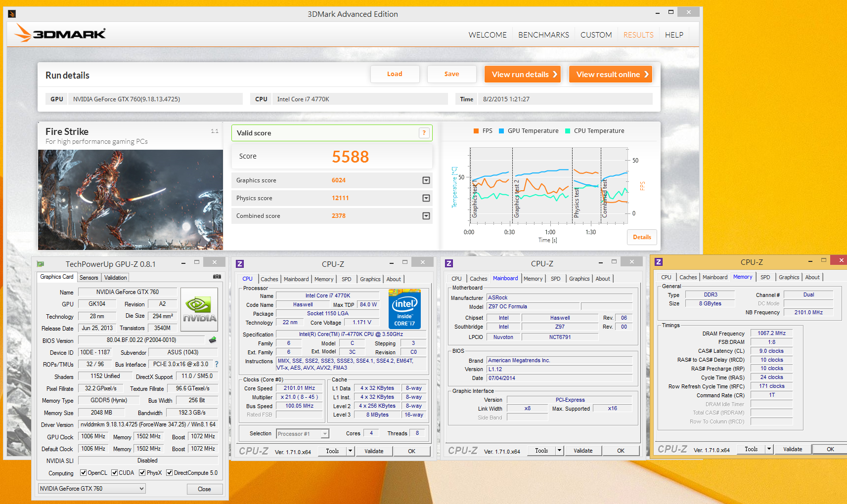Click the GPU-Z screenshot camera icon

point(217,277)
